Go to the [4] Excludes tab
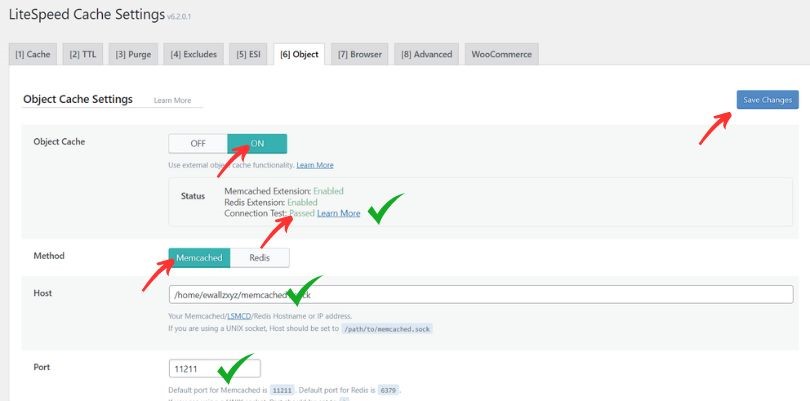Screen dimensions: 810x401 click(193, 54)
